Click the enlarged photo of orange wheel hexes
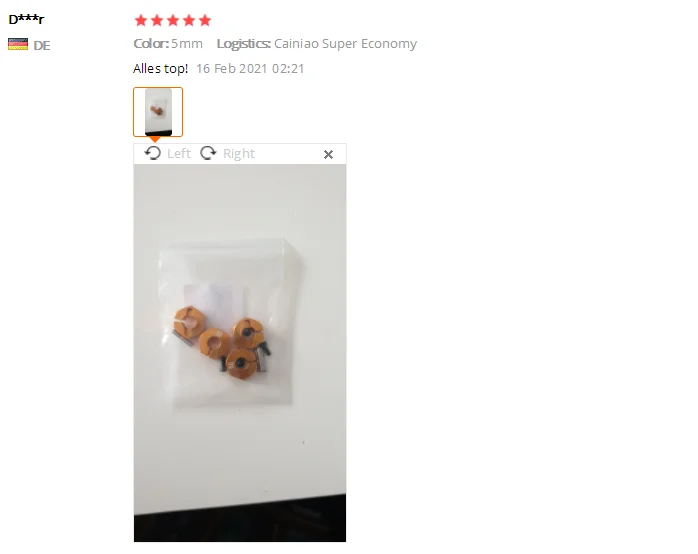Image resolution: width=698 pixels, height=554 pixels. 240,353
